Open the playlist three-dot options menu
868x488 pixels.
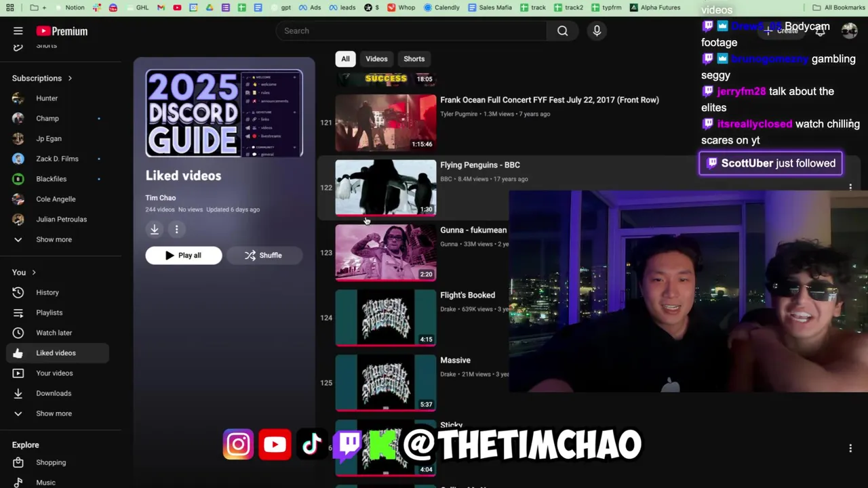coord(176,229)
